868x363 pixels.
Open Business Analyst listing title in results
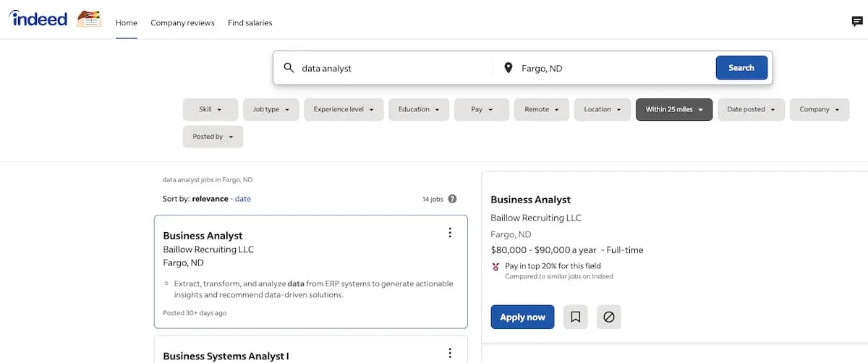203,236
